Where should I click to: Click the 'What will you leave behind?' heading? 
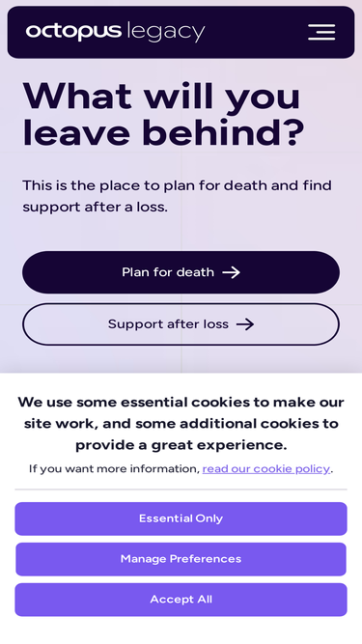click(163, 114)
